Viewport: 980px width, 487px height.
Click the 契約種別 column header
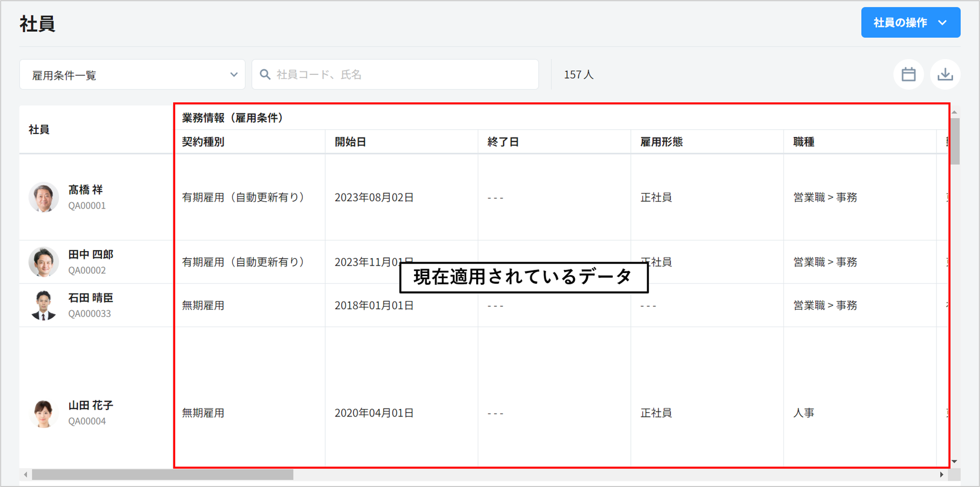[x=203, y=142]
